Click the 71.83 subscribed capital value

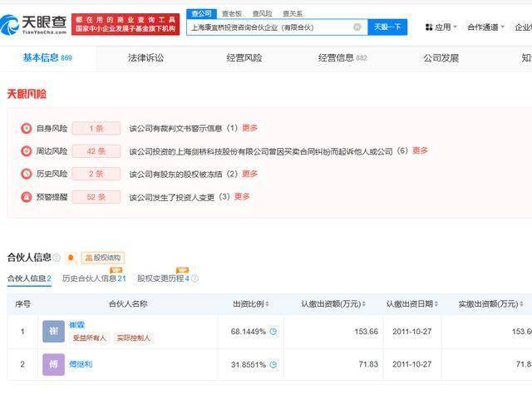coord(368,364)
